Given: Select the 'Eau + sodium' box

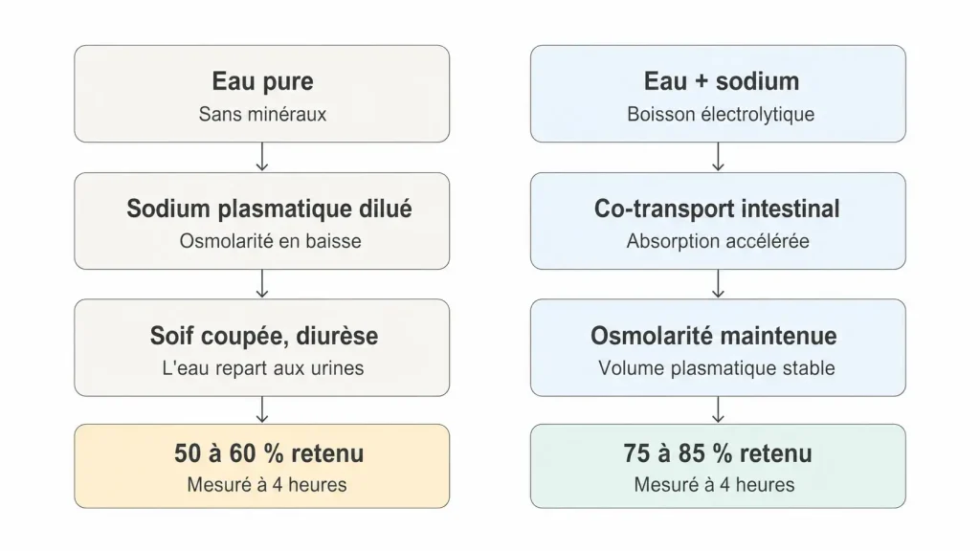Looking at the screenshot, I should 718,94.
